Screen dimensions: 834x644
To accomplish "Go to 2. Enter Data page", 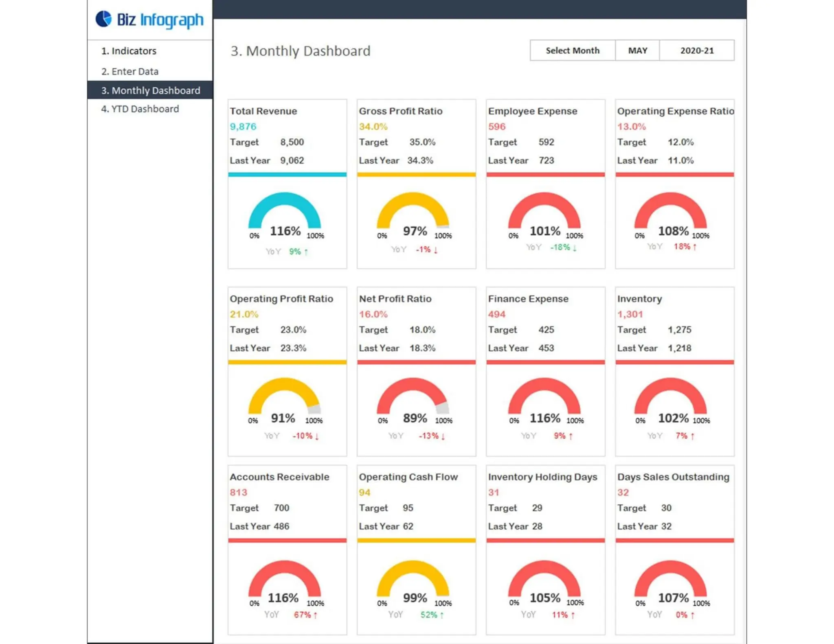I will pyautogui.click(x=129, y=71).
